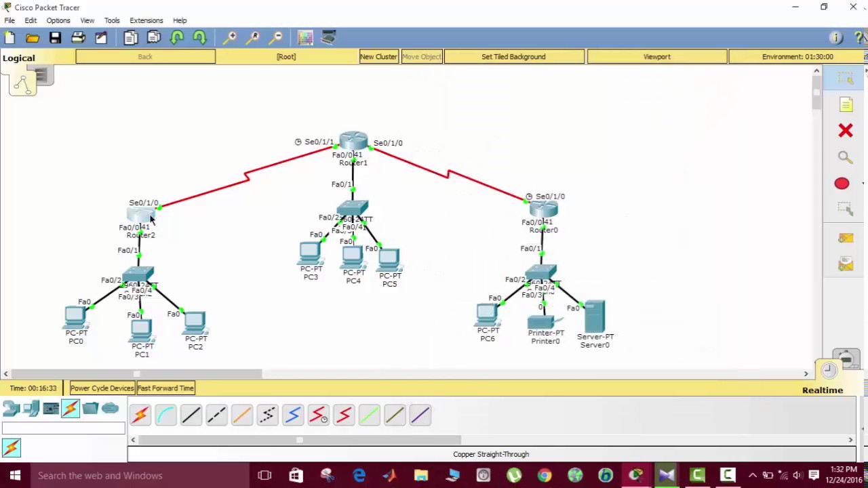Choose the cyan console cable
The image size is (868, 488).
165,415
